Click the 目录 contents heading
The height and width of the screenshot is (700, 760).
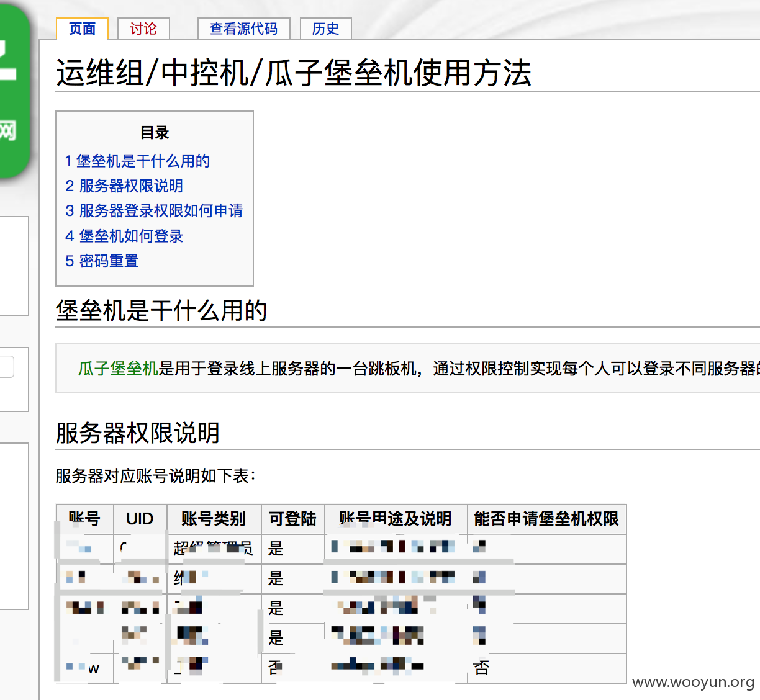point(155,133)
